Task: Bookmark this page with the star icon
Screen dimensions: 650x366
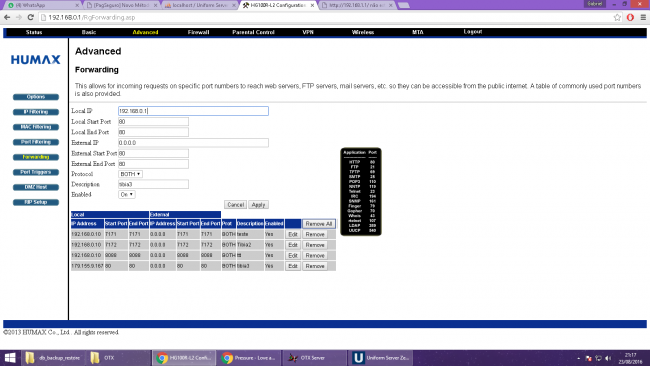Action: pyautogui.click(x=617, y=17)
